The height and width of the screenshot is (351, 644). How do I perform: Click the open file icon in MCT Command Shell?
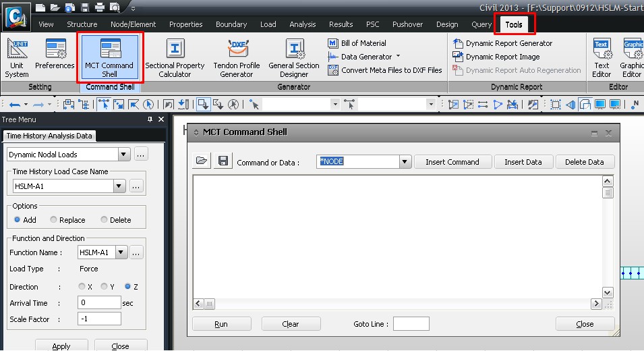(201, 161)
